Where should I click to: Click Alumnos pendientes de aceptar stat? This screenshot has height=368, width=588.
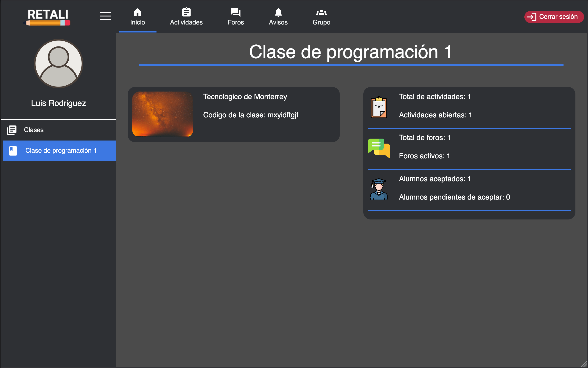(454, 197)
